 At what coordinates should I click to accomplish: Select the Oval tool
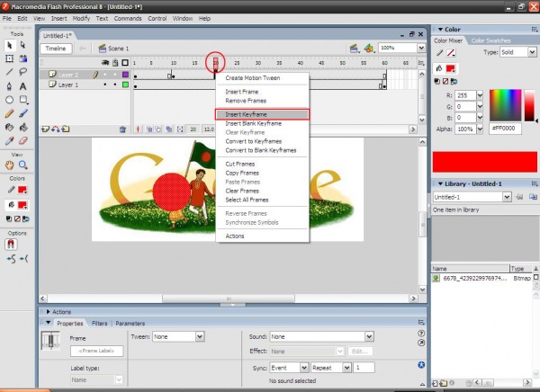[10, 100]
